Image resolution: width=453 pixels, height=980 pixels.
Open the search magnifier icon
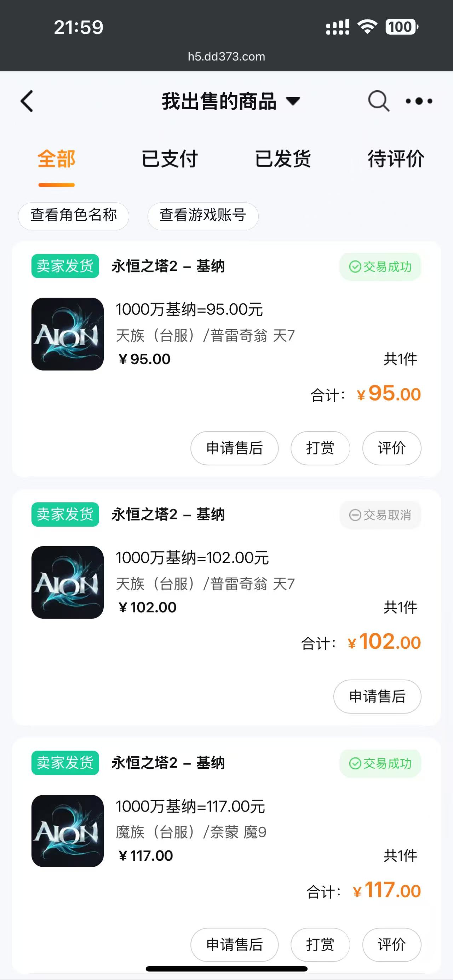click(378, 101)
